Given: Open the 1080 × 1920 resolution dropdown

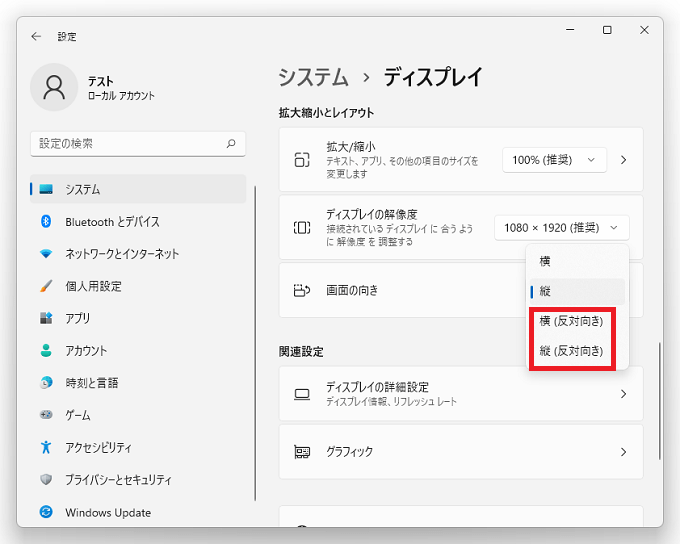Looking at the screenshot, I should pos(562,228).
